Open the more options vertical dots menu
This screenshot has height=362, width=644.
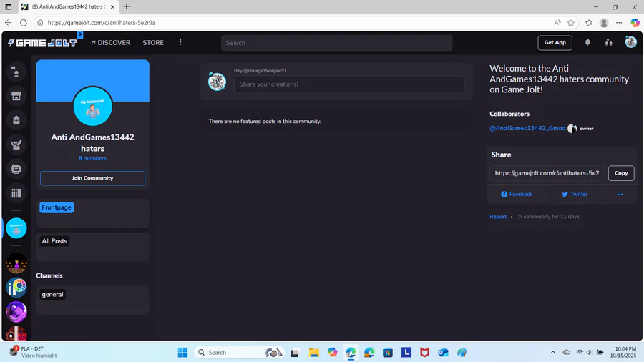pyautogui.click(x=180, y=42)
